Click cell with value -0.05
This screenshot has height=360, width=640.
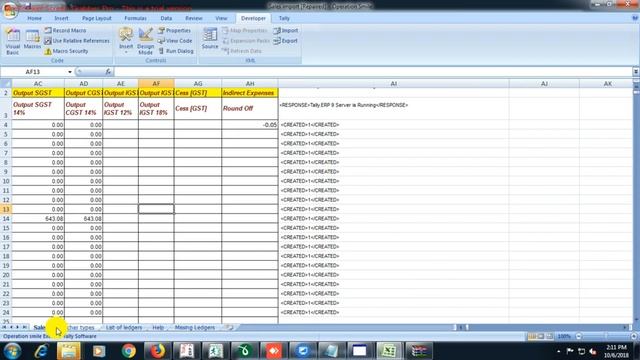(x=250, y=125)
